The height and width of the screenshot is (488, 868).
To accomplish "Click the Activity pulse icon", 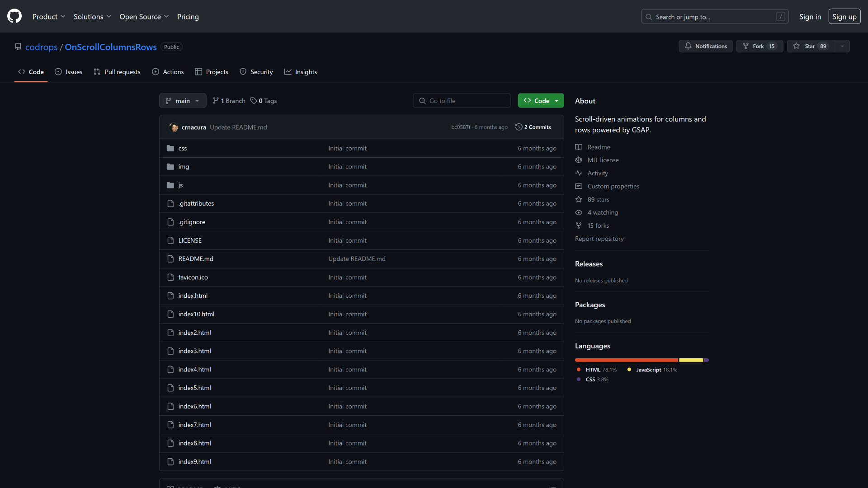I will point(579,173).
